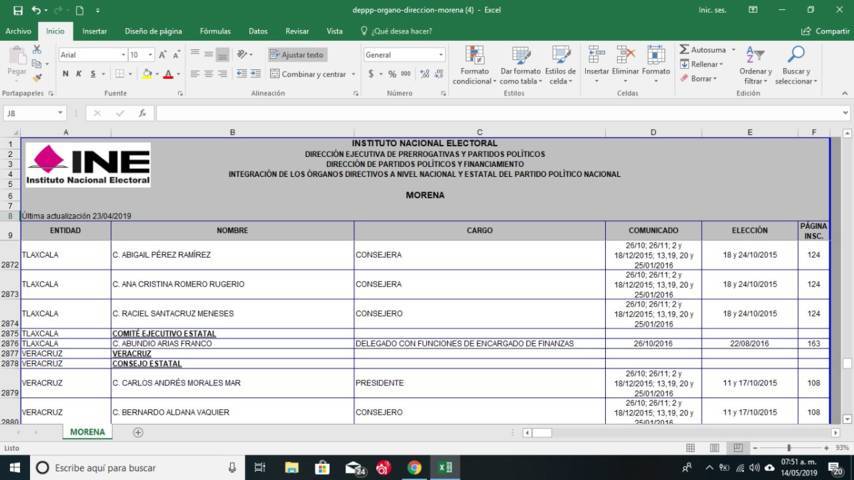
Task: Toggle italic K formatting button
Action: click(x=79, y=74)
